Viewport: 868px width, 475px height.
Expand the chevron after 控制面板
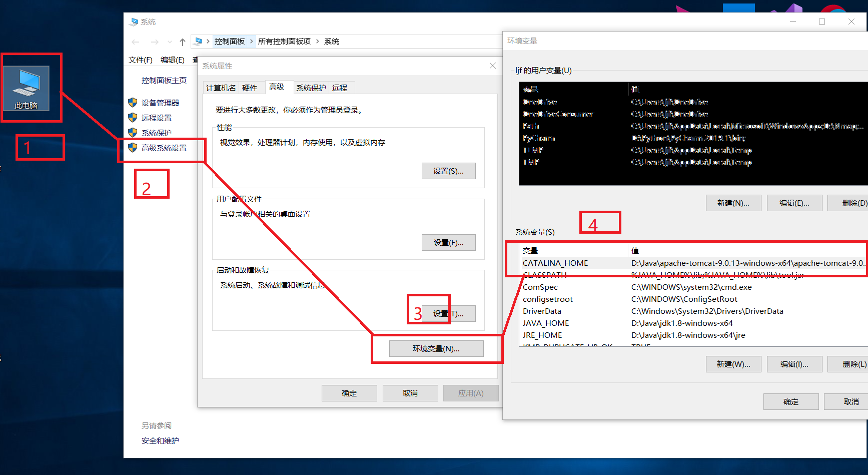252,41
